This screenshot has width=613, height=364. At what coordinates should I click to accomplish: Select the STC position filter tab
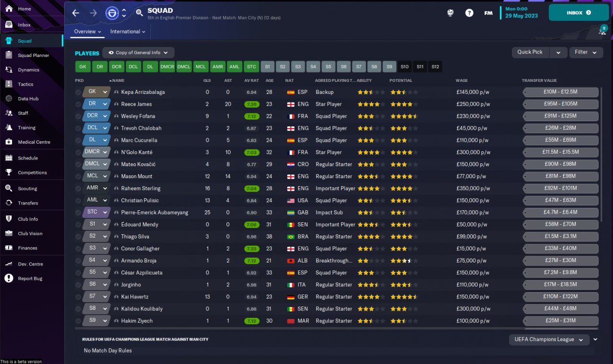[x=251, y=67]
